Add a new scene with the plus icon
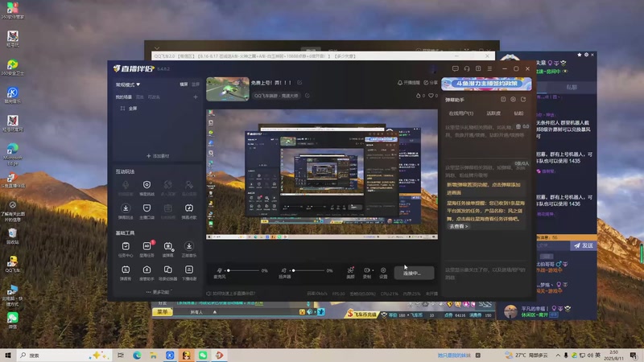This screenshot has width=644, height=362. 196,97
